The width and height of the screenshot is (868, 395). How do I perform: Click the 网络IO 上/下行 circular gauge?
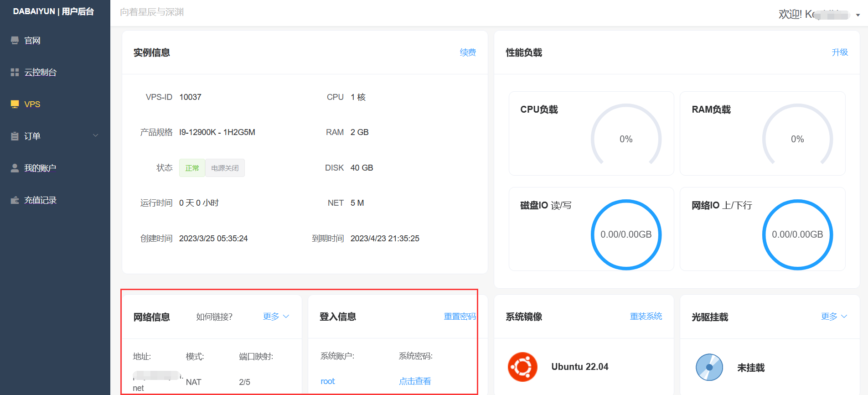pyautogui.click(x=797, y=234)
